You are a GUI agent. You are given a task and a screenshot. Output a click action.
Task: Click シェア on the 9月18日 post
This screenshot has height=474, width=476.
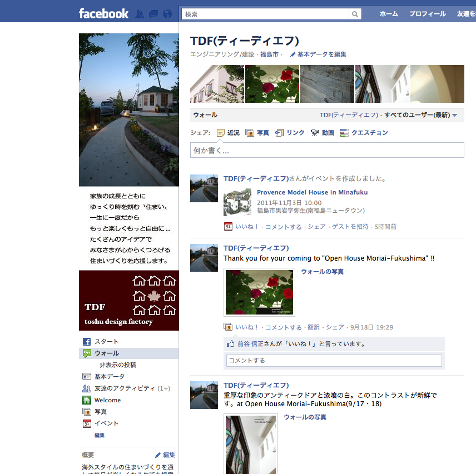click(335, 327)
